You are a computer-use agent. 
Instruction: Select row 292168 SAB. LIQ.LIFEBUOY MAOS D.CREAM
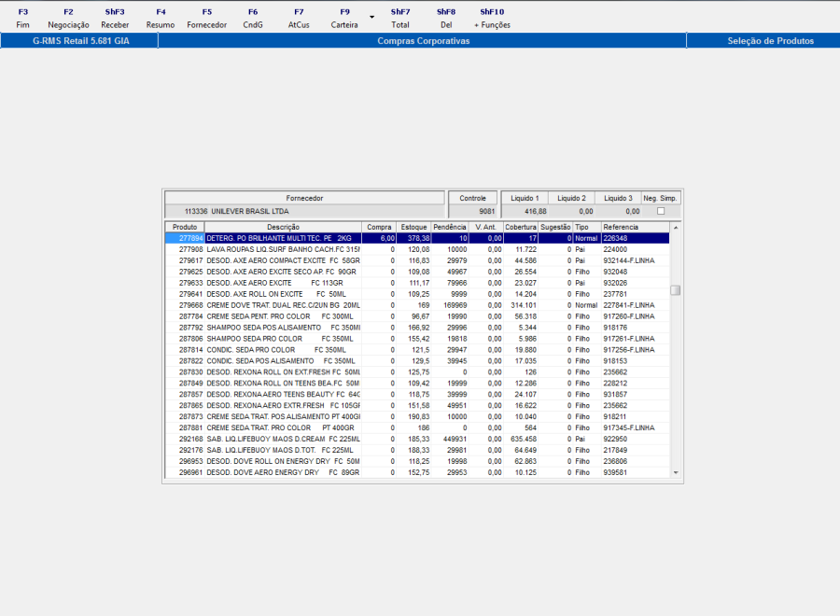[417, 440]
